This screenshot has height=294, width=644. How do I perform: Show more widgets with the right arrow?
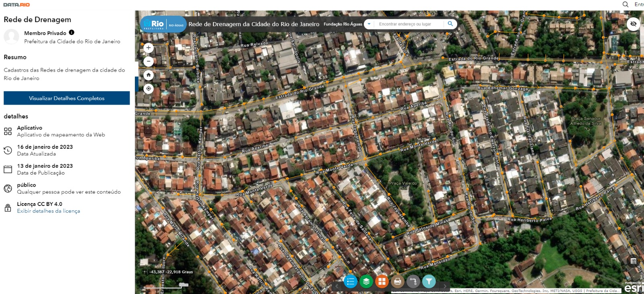coord(444,286)
